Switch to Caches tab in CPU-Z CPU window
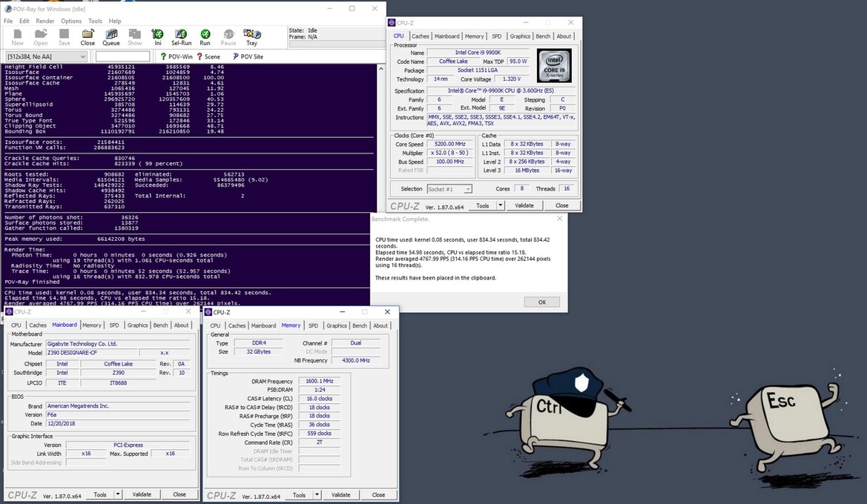The image size is (867, 504). coord(421,36)
